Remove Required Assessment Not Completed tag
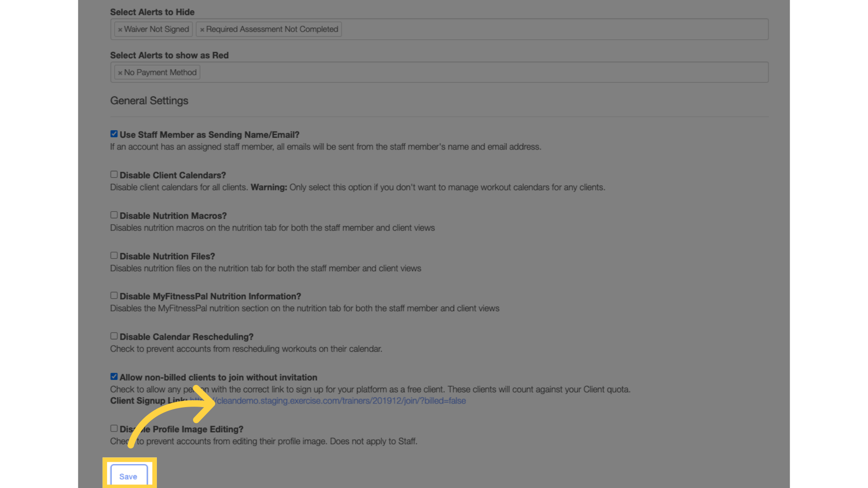This screenshot has height=488, width=868. pyautogui.click(x=202, y=29)
